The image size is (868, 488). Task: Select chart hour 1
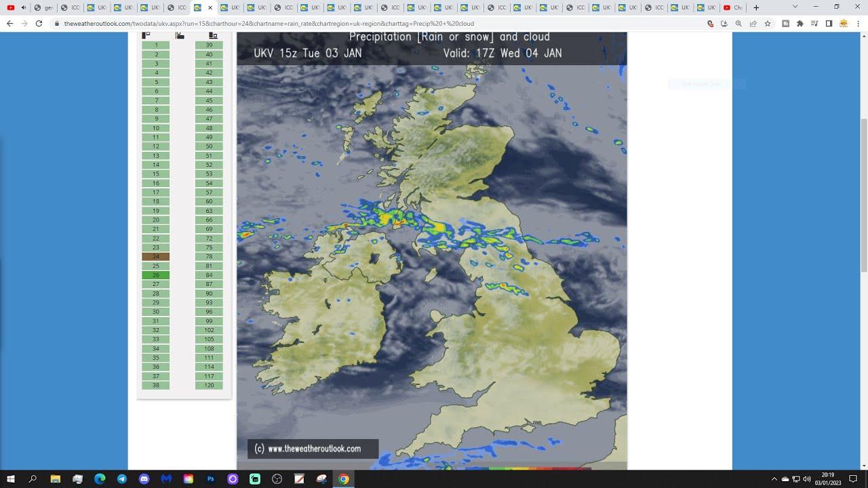156,45
